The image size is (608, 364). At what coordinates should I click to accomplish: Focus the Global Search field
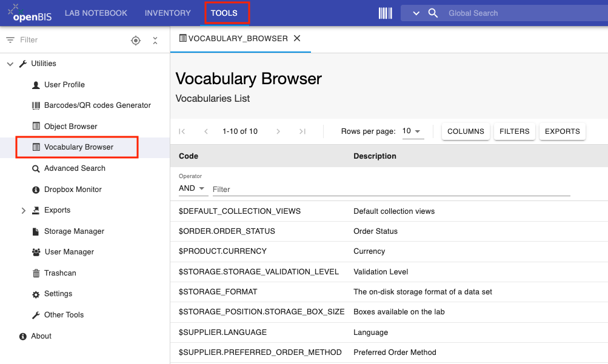click(x=527, y=13)
